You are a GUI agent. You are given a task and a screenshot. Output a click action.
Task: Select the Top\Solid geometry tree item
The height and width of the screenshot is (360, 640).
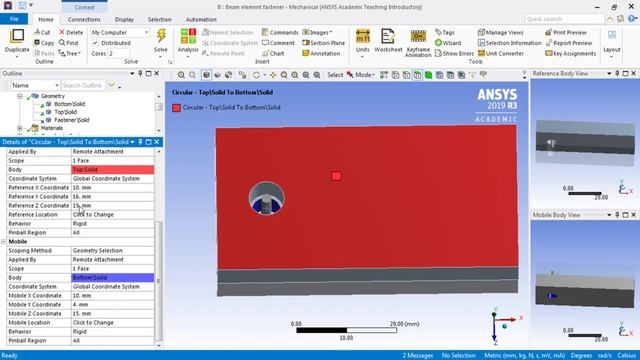coord(65,112)
